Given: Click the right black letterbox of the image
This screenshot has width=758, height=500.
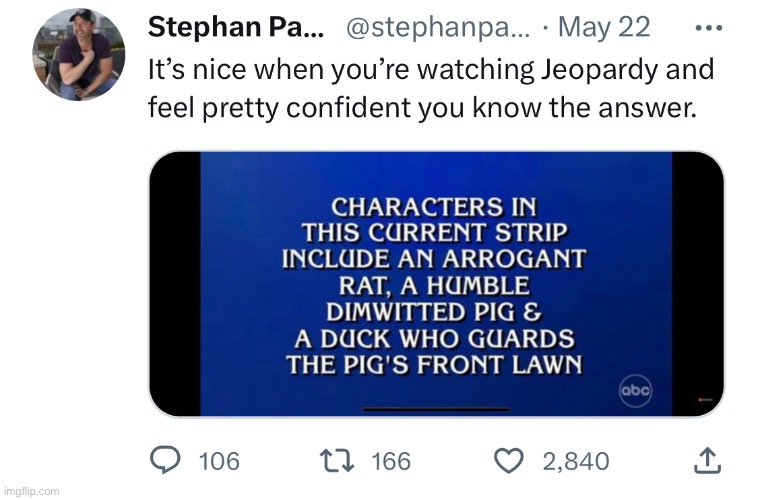Looking at the screenshot, I should tap(698, 284).
